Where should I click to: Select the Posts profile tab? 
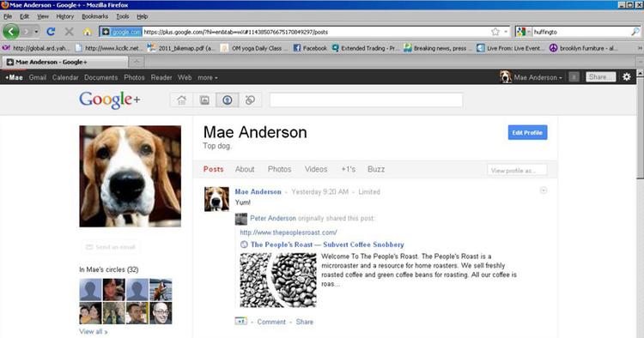pos(214,169)
